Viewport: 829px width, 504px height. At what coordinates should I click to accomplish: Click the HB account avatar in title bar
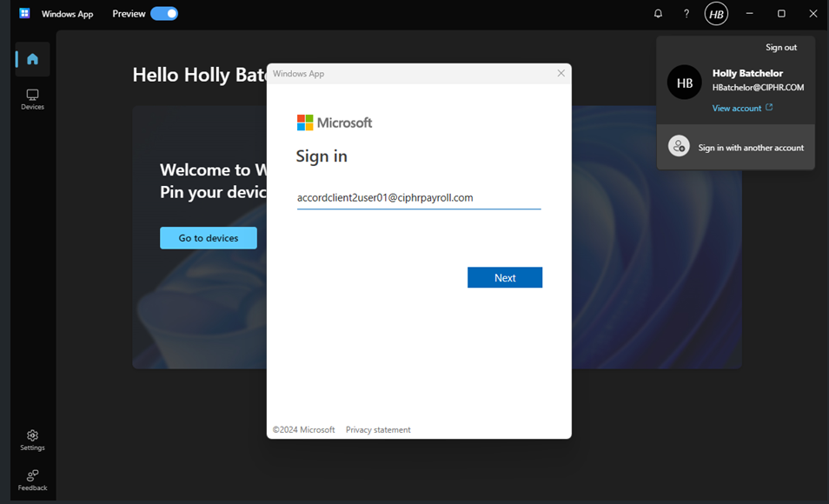[x=716, y=14]
